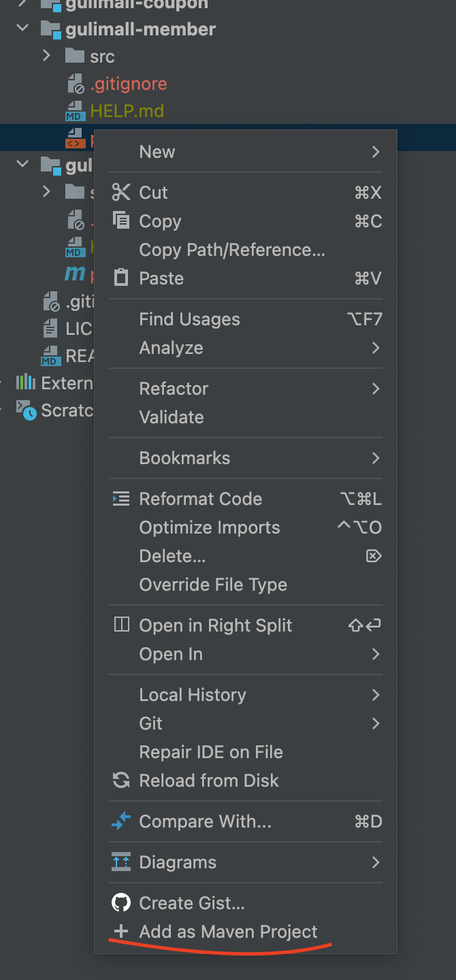Viewport: 456px width, 980px height.
Task: Collapse the gulimall-member module folder
Action: 23,29
